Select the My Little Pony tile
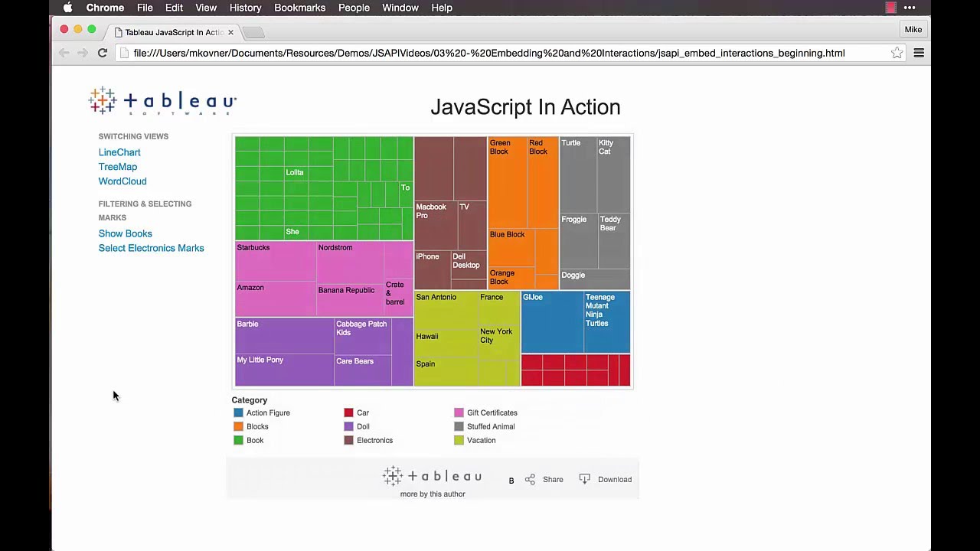This screenshot has height=551, width=980. (284, 370)
